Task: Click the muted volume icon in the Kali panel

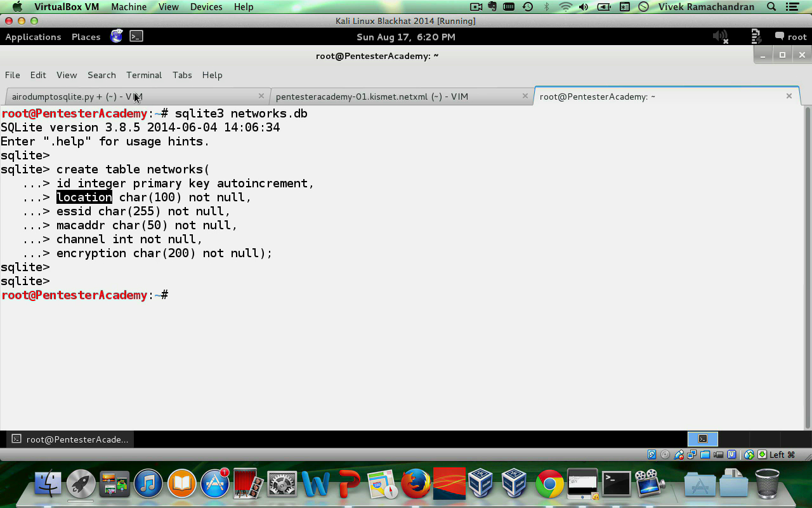Action: point(720,37)
